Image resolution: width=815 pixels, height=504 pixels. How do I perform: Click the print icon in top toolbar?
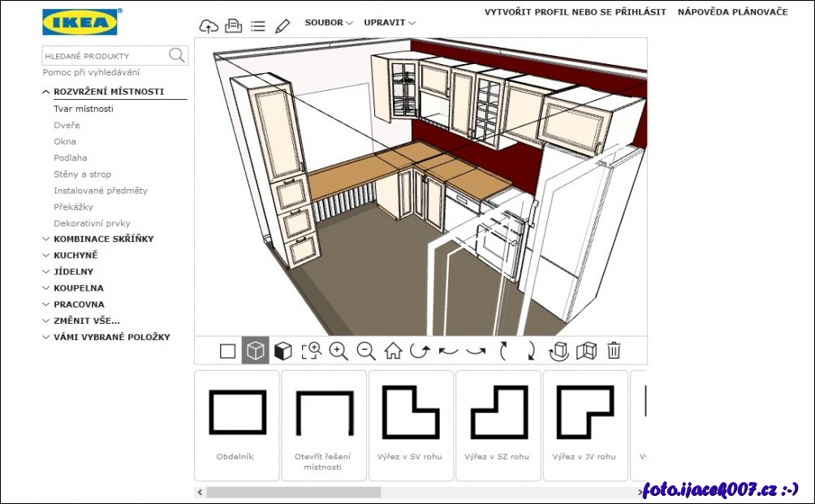pos(233,26)
